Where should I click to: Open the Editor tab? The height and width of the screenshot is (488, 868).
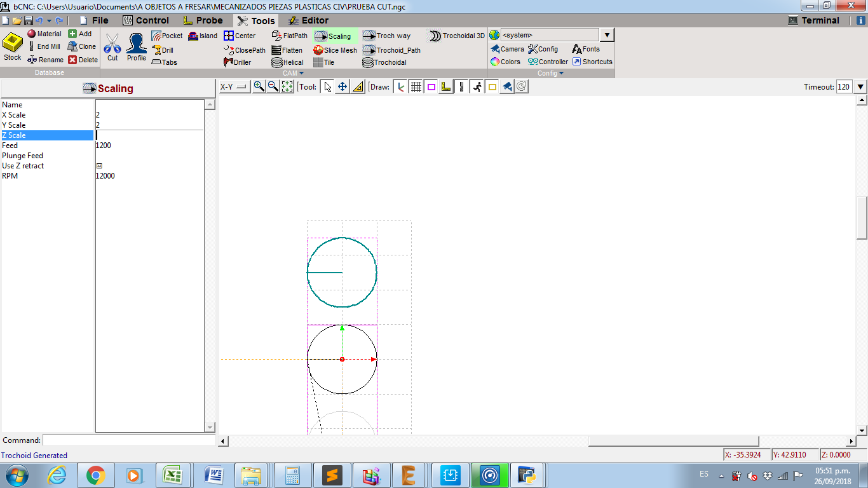tap(308, 20)
